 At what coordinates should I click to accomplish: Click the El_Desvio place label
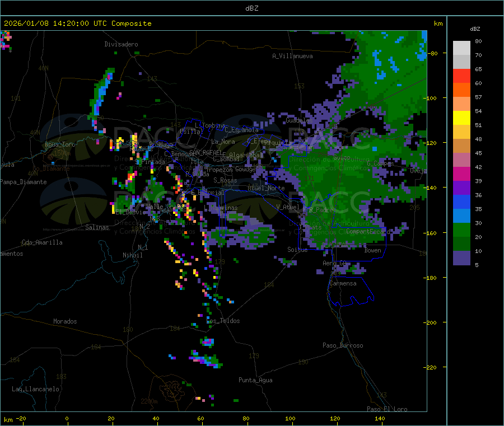(130, 212)
